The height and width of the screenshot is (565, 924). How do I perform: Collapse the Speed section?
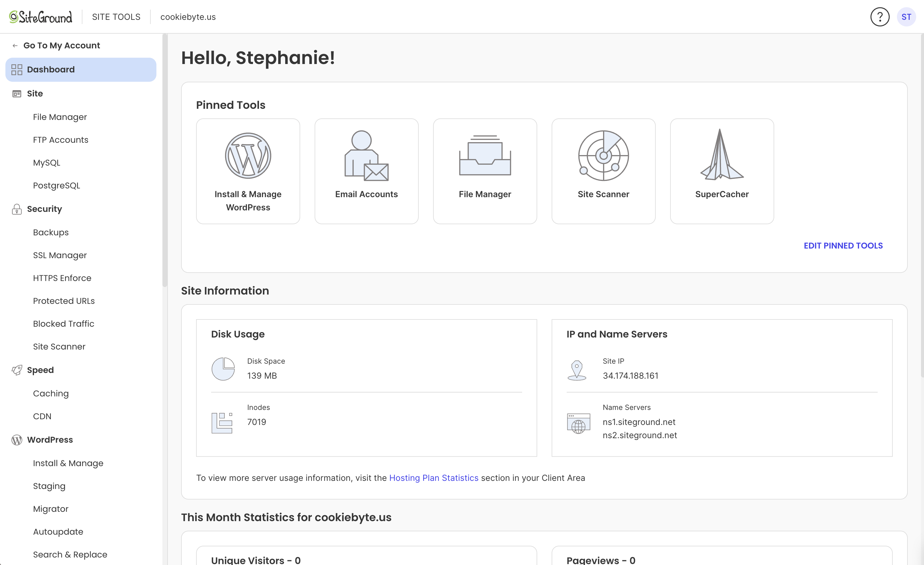click(40, 370)
